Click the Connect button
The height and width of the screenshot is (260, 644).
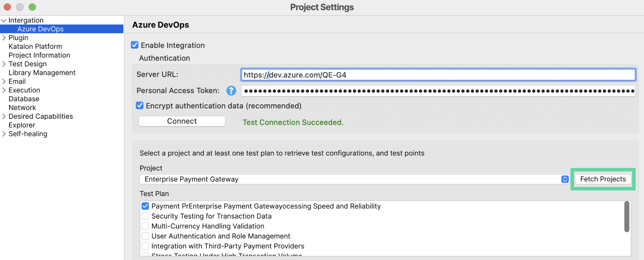click(182, 121)
